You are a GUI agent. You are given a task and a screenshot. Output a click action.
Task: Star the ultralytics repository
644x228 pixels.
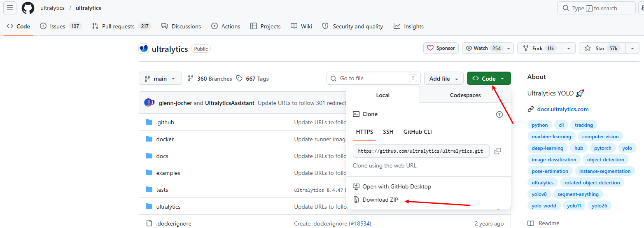click(x=602, y=48)
